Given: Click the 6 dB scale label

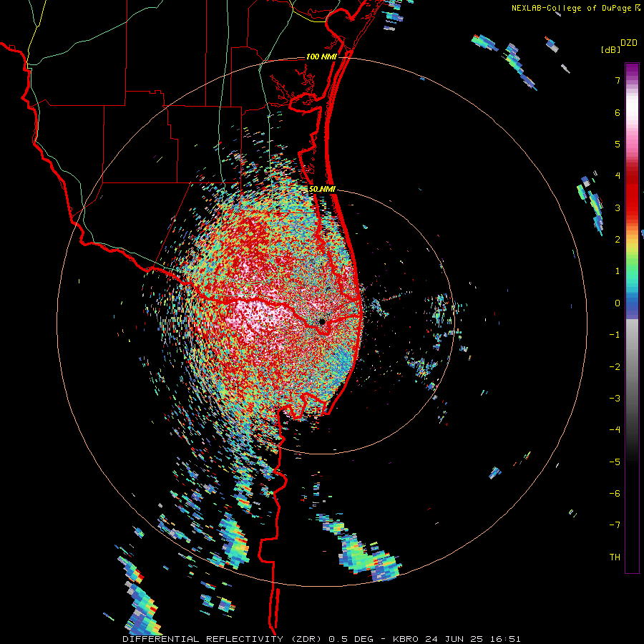Looking at the screenshot, I should (618, 112).
